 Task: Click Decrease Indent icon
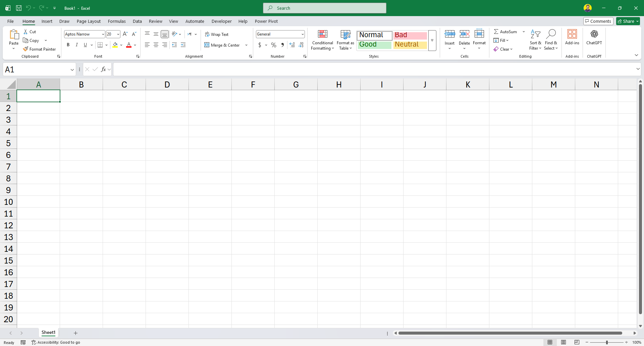click(x=174, y=45)
